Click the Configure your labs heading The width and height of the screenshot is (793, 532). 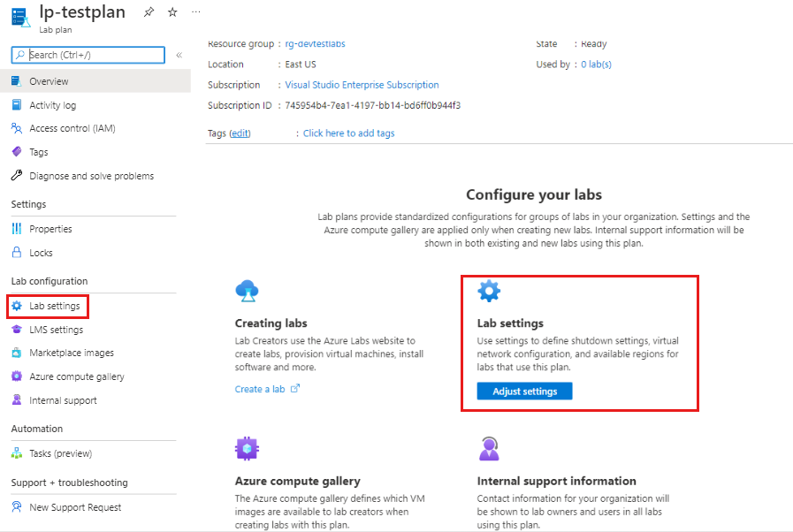pos(534,194)
